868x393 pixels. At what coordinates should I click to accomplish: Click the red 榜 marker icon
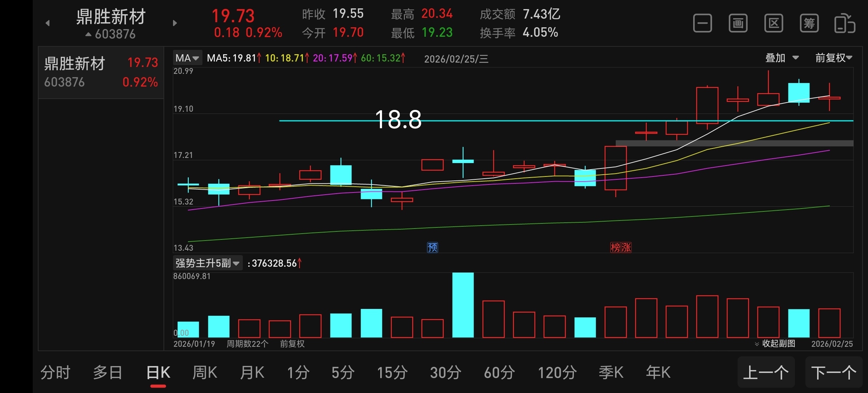[x=615, y=247]
